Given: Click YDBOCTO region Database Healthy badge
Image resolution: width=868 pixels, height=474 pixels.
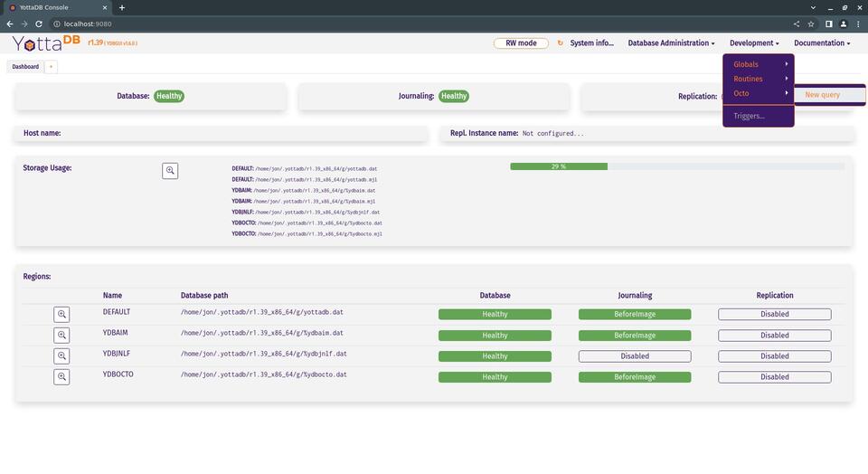Looking at the screenshot, I should pos(495,376).
